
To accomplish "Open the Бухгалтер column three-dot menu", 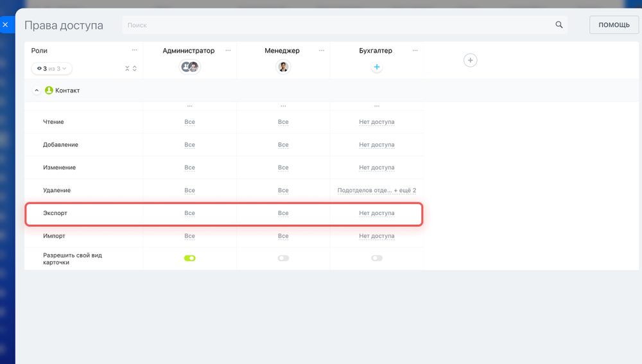I will point(415,50).
